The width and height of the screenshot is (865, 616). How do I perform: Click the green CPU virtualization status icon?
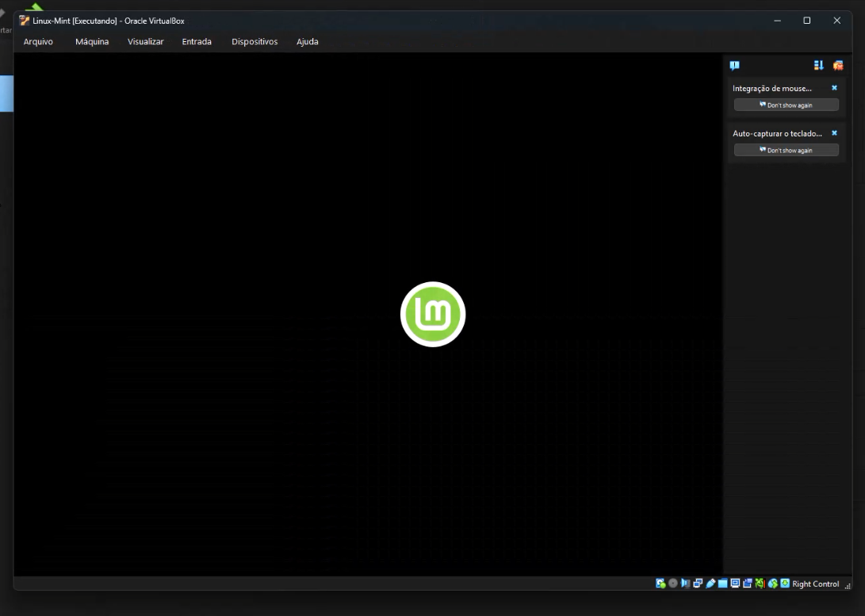[760, 583]
